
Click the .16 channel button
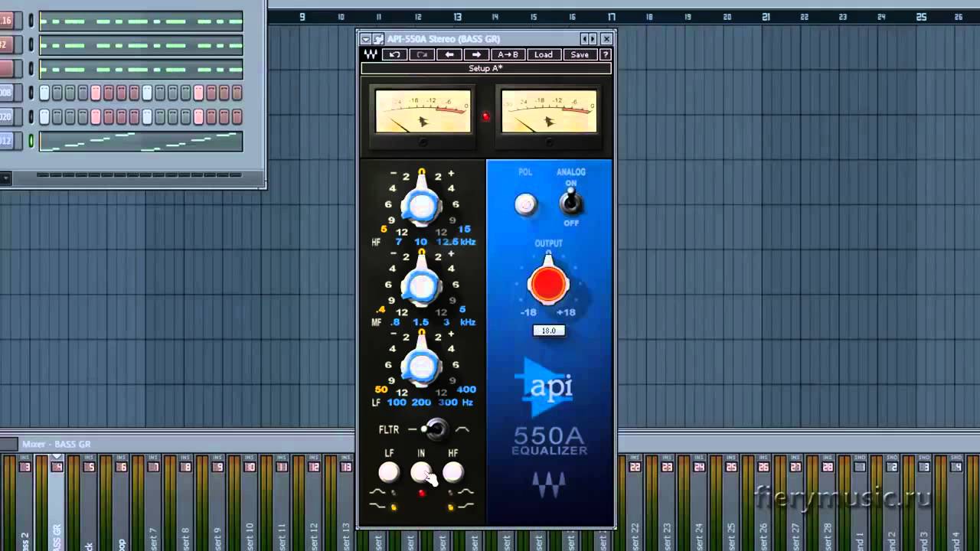click(x=7, y=21)
